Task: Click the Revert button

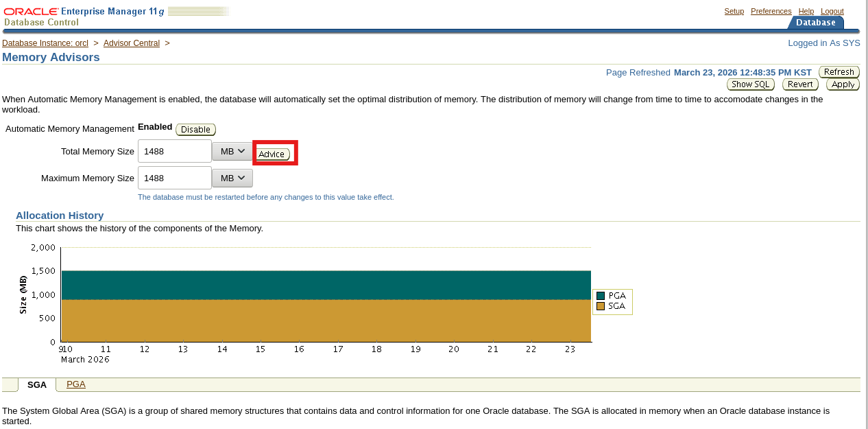Action: 800,84
